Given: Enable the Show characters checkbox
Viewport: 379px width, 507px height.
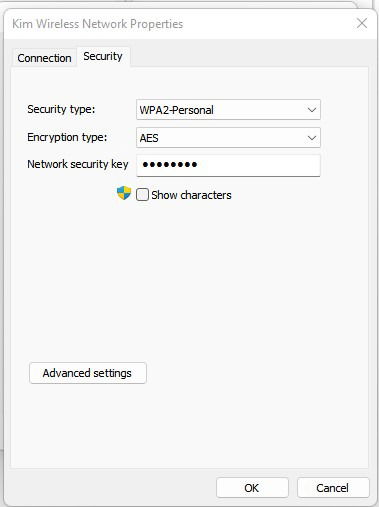Looking at the screenshot, I should tap(142, 194).
